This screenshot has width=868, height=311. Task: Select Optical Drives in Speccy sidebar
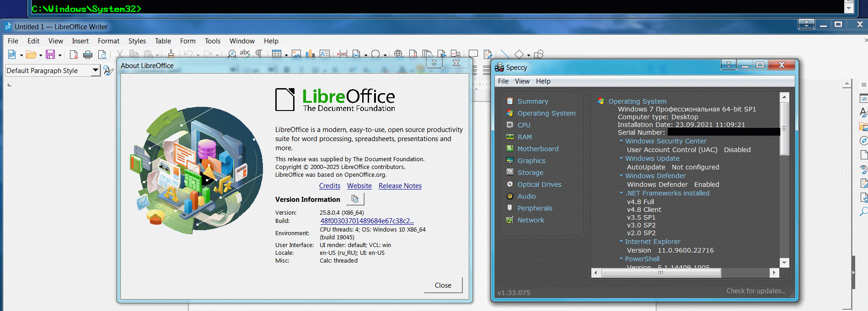(539, 184)
